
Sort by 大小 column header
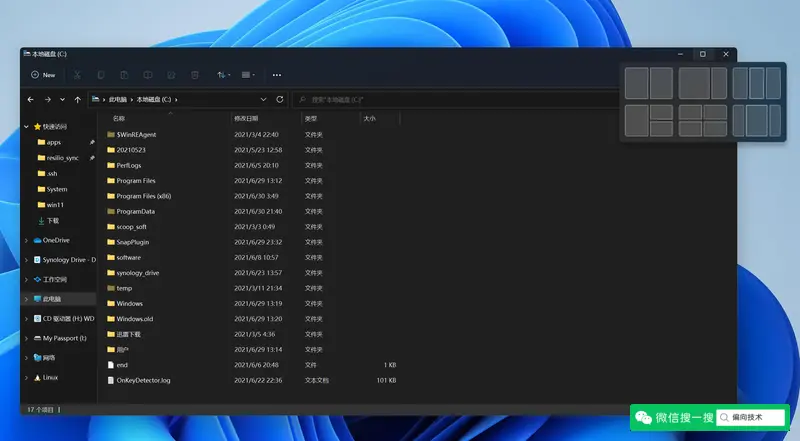pyautogui.click(x=369, y=118)
